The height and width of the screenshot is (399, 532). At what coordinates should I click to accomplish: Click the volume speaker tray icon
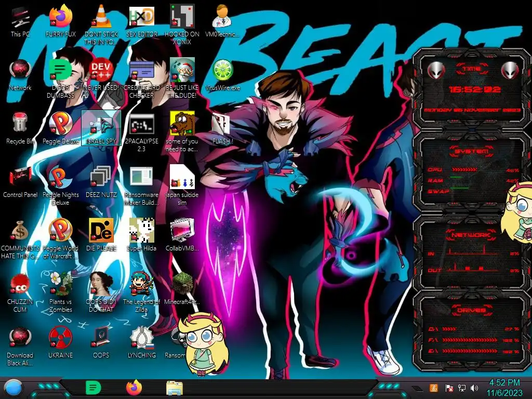coord(474,388)
